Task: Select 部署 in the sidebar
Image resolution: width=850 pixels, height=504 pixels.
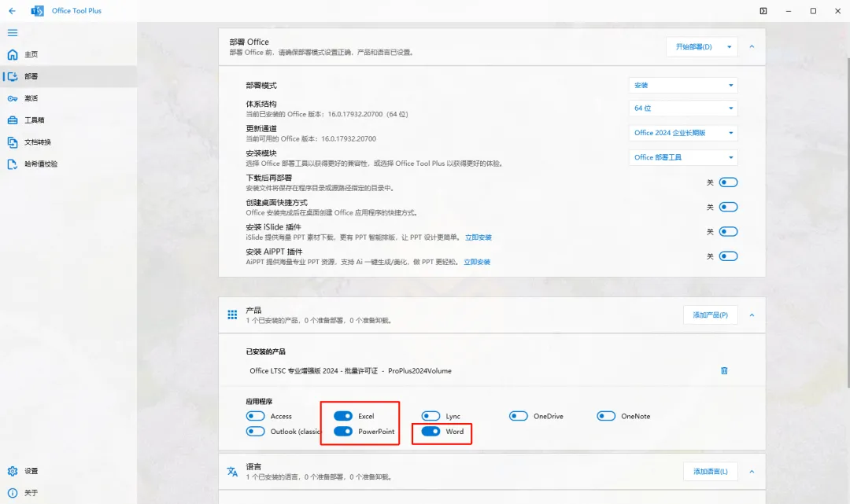Action: 68,76
